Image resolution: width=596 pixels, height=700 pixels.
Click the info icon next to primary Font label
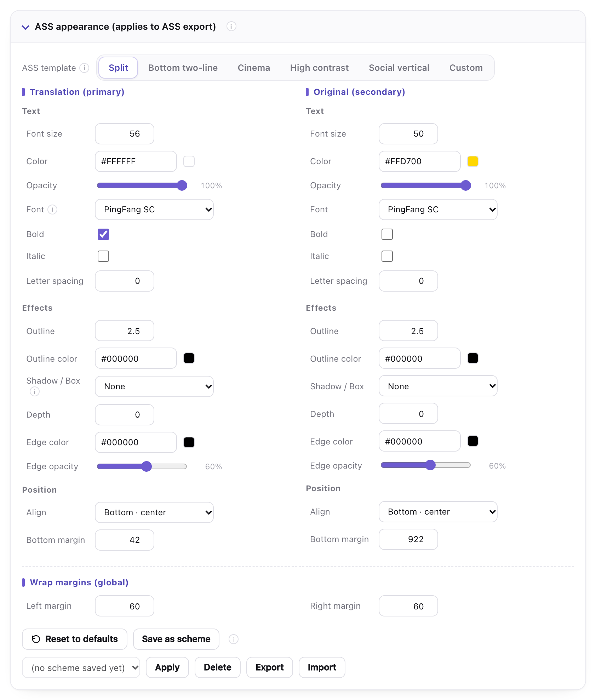[x=52, y=210]
